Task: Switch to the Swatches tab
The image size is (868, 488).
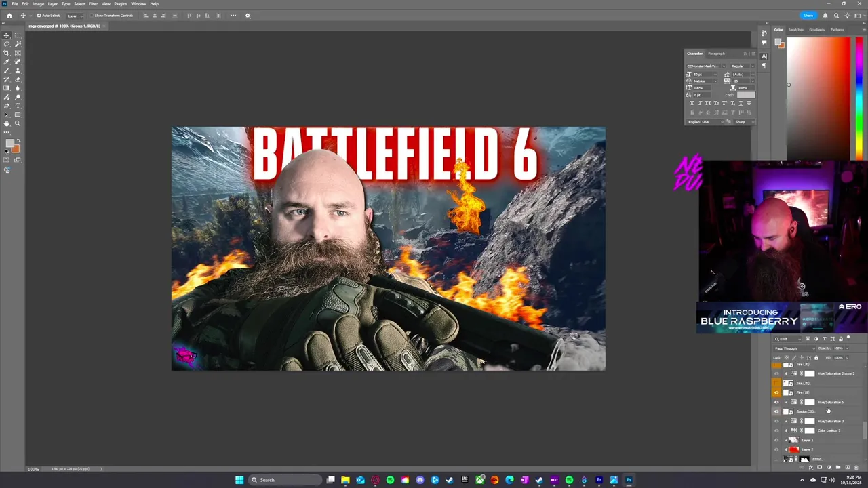Action: pyautogui.click(x=796, y=30)
